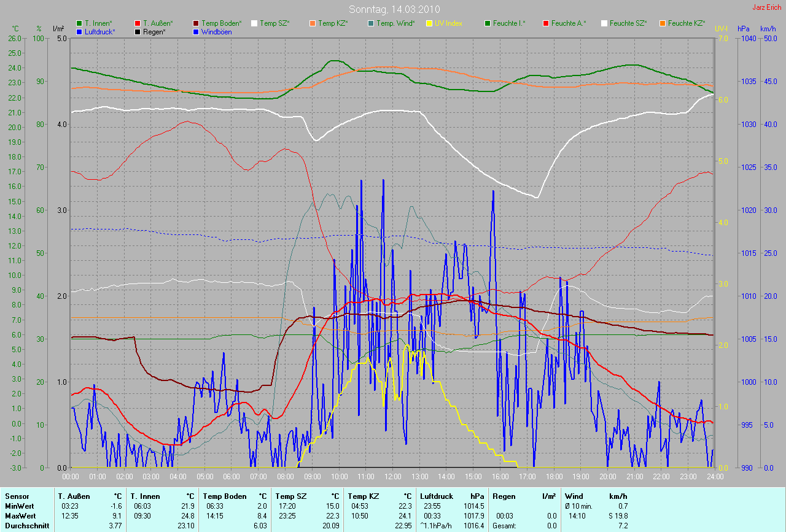The image size is (786, 532).
Task: Click the Temp KZ average 22.95
Action: [404, 526]
